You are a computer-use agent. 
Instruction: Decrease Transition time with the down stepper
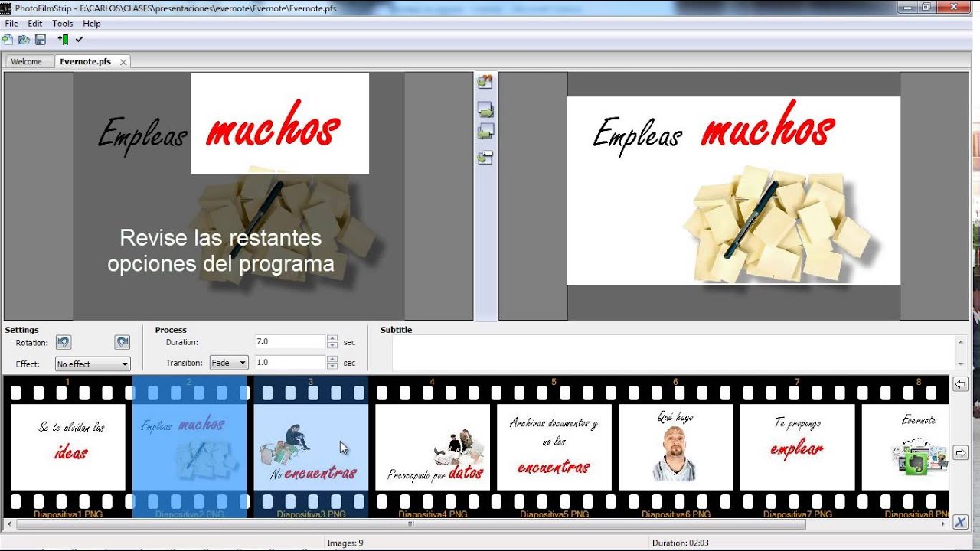pos(332,366)
